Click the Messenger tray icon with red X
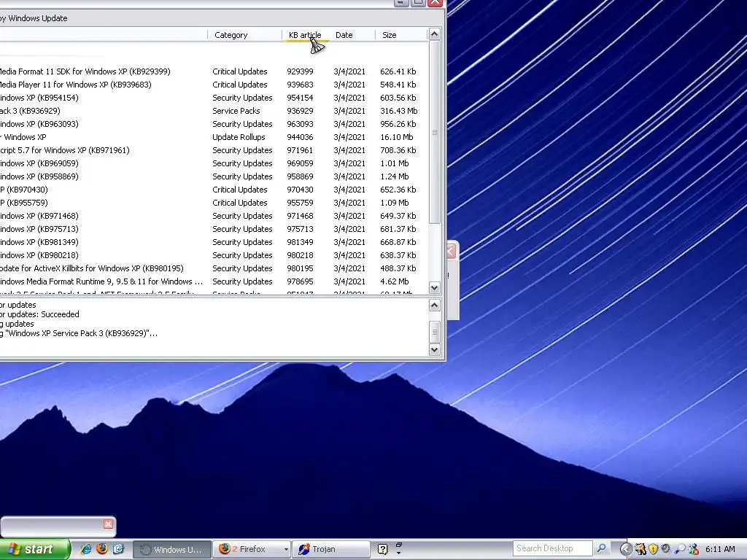This screenshot has width=747, height=560. 694,549
